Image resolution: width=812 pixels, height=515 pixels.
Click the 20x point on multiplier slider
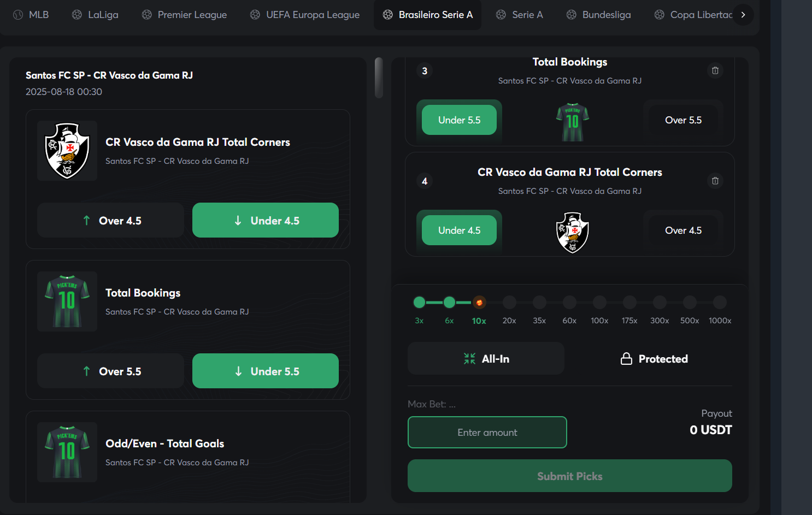[x=509, y=302]
